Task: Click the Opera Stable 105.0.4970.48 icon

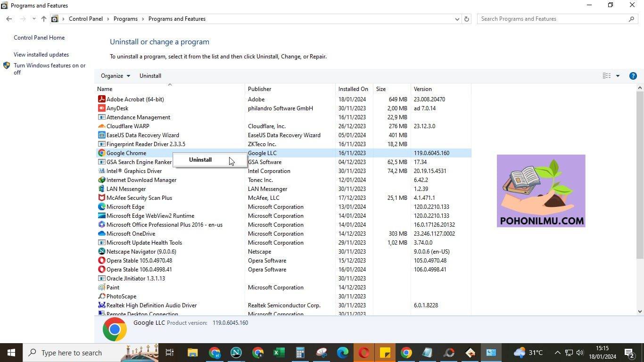Action: (101, 260)
